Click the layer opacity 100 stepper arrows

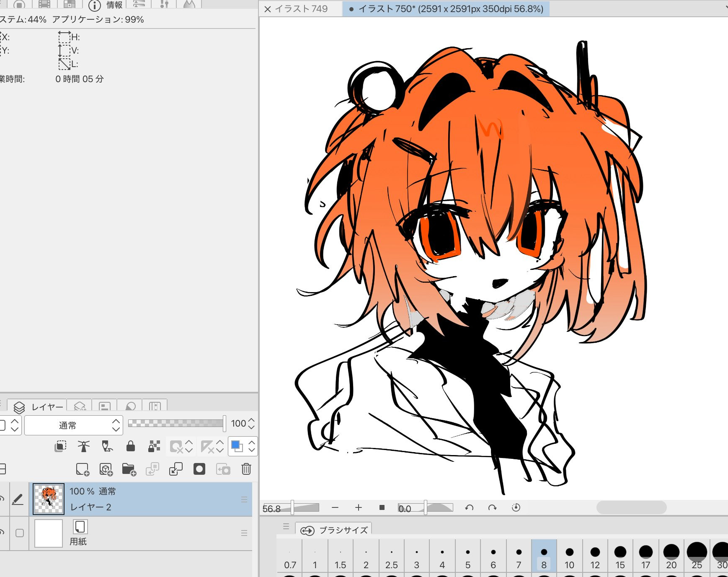point(251,423)
